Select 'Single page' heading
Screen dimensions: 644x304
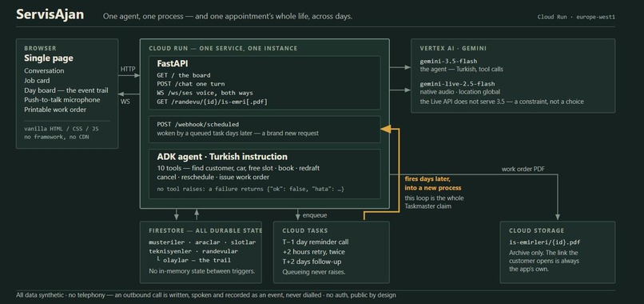[x=49, y=58]
